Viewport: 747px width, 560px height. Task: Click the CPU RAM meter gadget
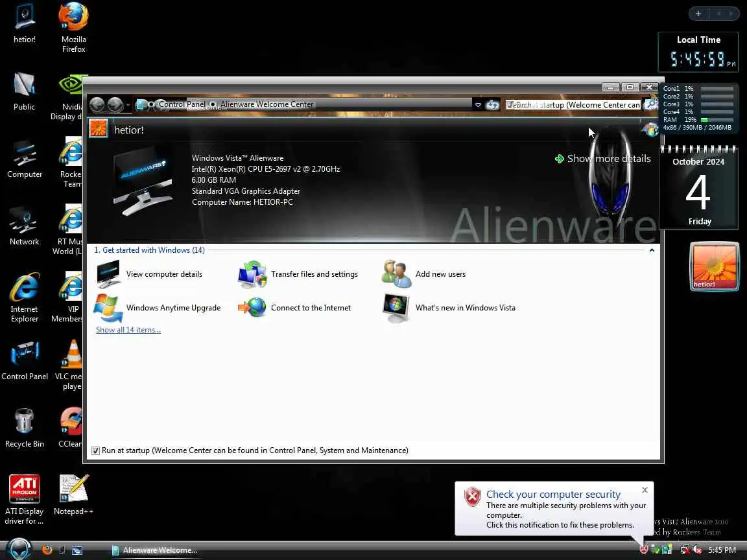(x=698, y=108)
